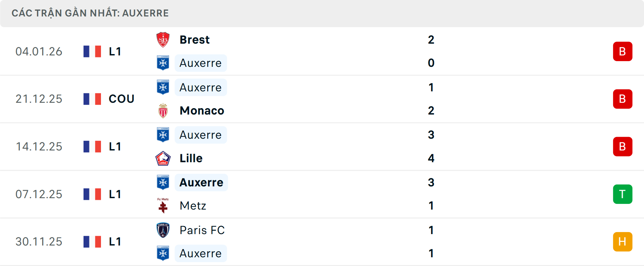The height and width of the screenshot is (266, 644).
Task: Click the Lille LOSC crest icon
Action: point(163,158)
